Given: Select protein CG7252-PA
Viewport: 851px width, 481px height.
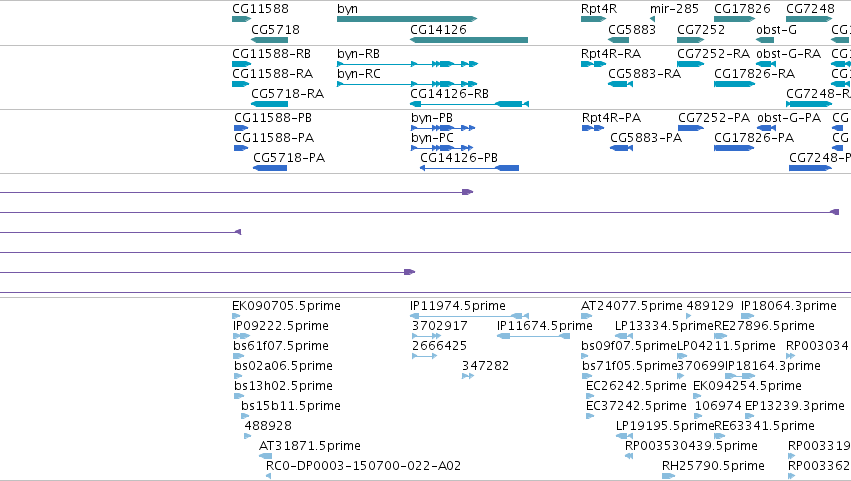Looking at the screenshot, I should pos(714,118).
